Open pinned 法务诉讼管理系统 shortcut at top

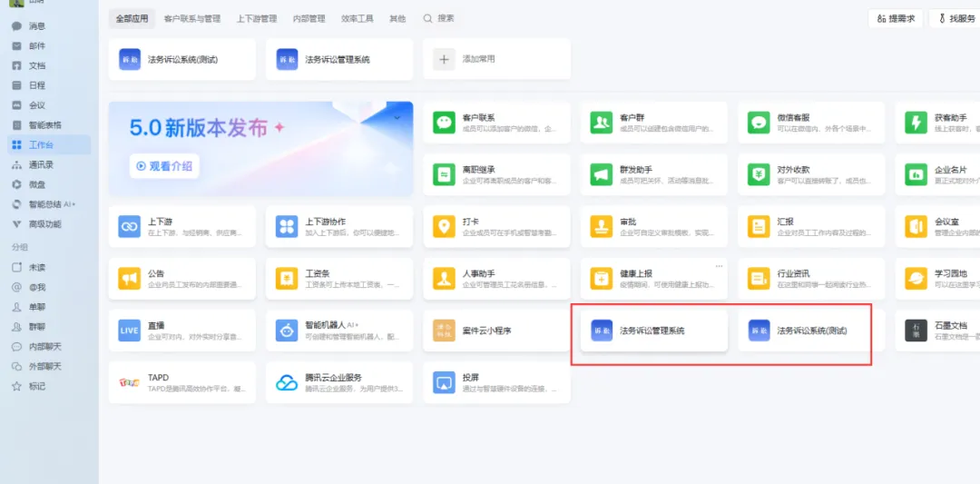[339, 59]
